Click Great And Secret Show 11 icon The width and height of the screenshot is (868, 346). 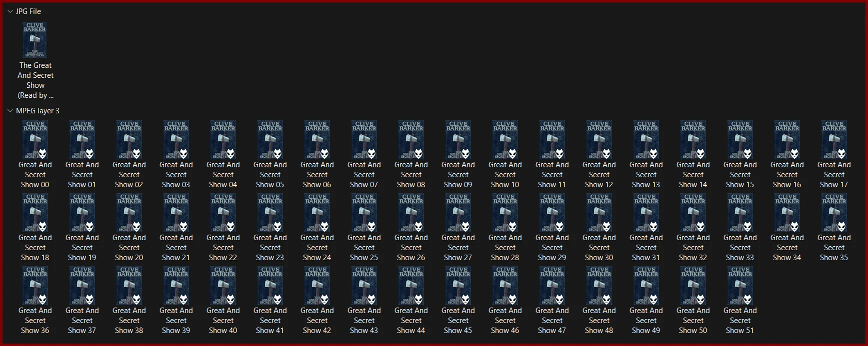point(552,140)
